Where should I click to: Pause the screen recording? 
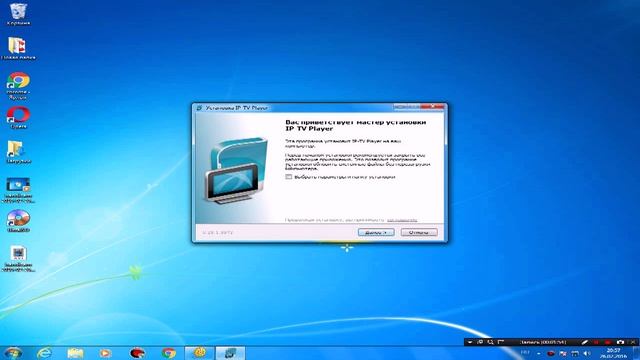coord(596,342)
